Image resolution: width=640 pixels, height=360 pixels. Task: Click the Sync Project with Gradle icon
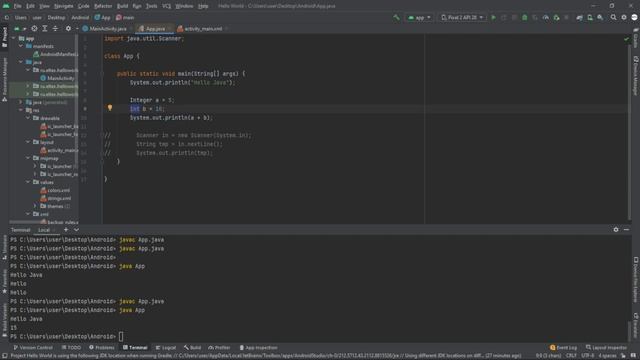580,18
